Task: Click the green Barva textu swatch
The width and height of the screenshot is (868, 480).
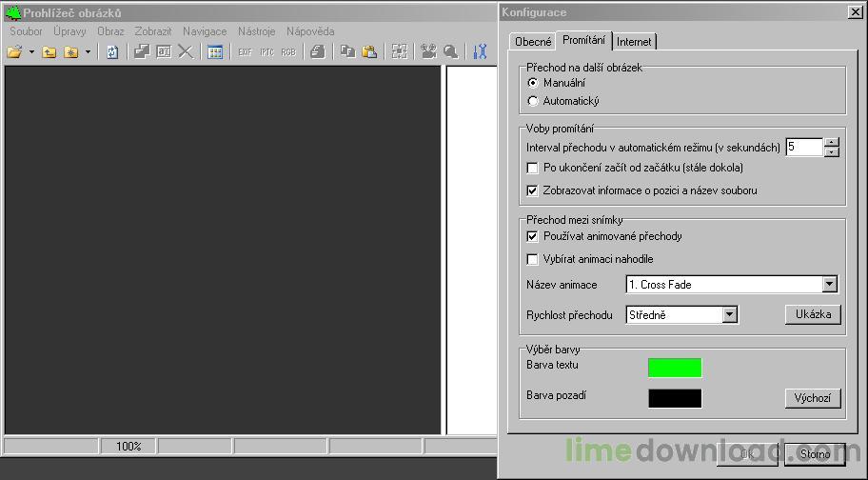Action: click(x=675, y=368)
